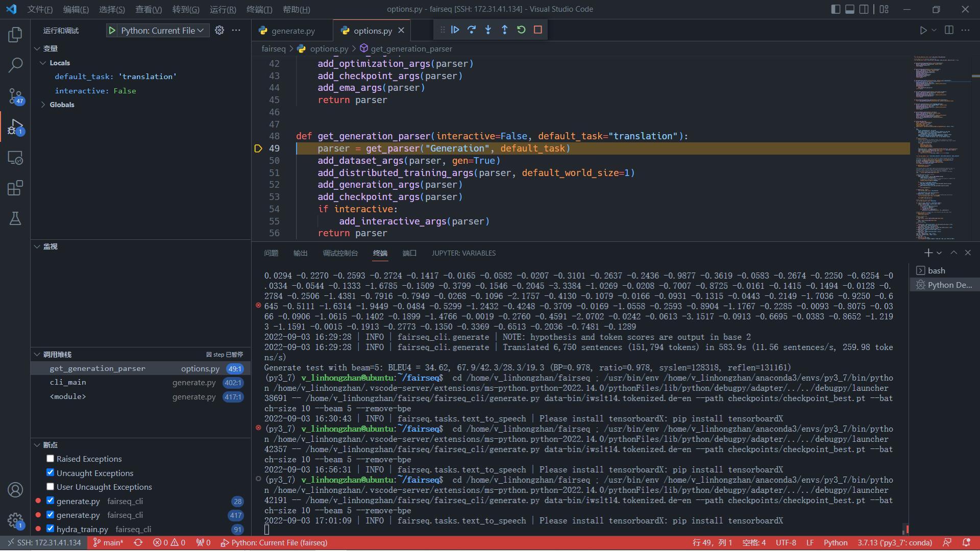Click main* git branch in status bar
Screen dimensions: 980x551
[108, 543]
